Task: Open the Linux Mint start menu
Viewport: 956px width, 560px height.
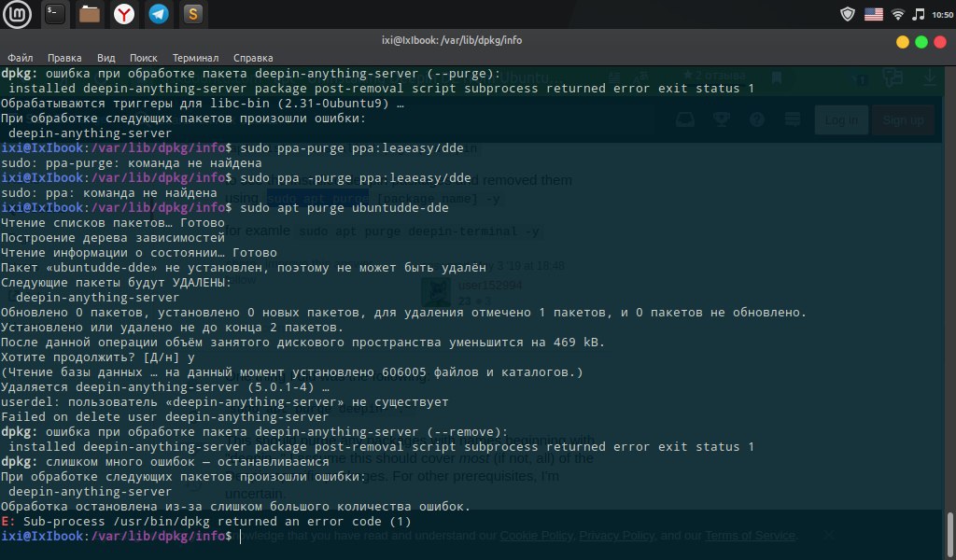Action: (17, 14)
